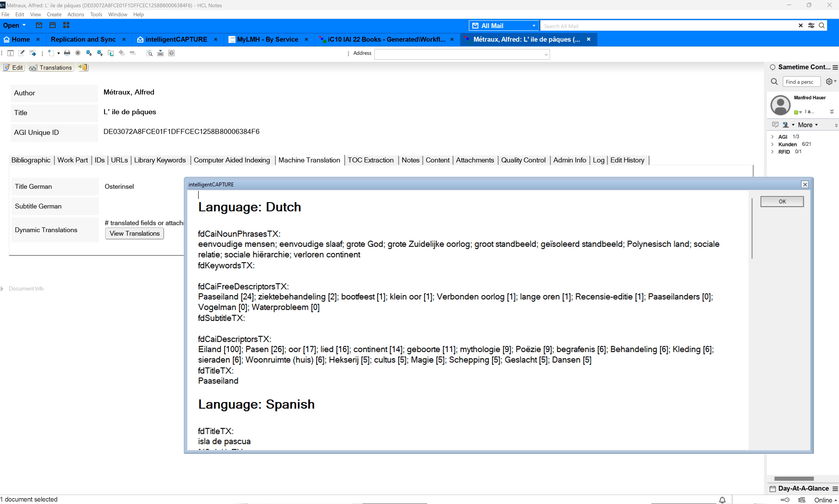Screen dimensions: 839x504
Task: Open the Actions menu
Action: click(76, 14)
